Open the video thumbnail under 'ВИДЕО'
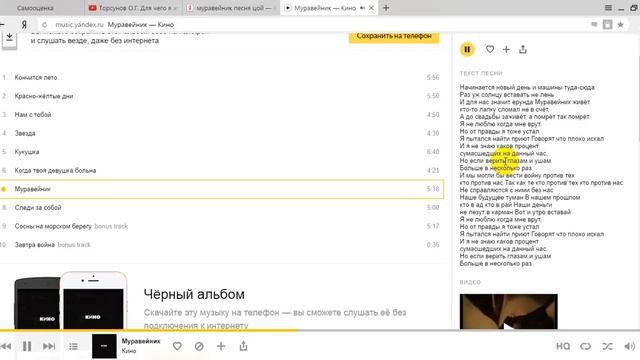 click(509, 311)
